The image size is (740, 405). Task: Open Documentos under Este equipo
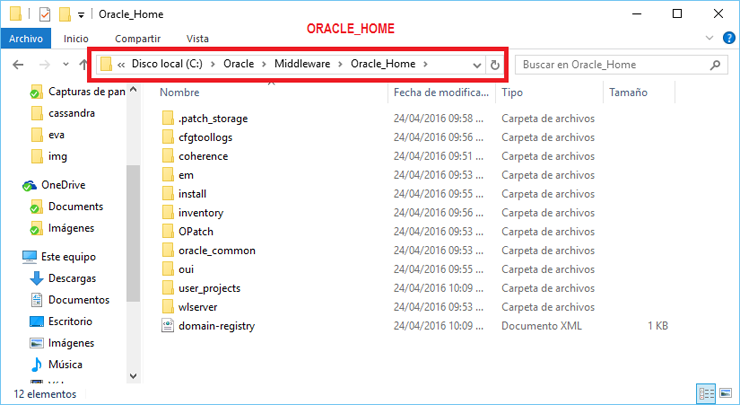(79, 300)
